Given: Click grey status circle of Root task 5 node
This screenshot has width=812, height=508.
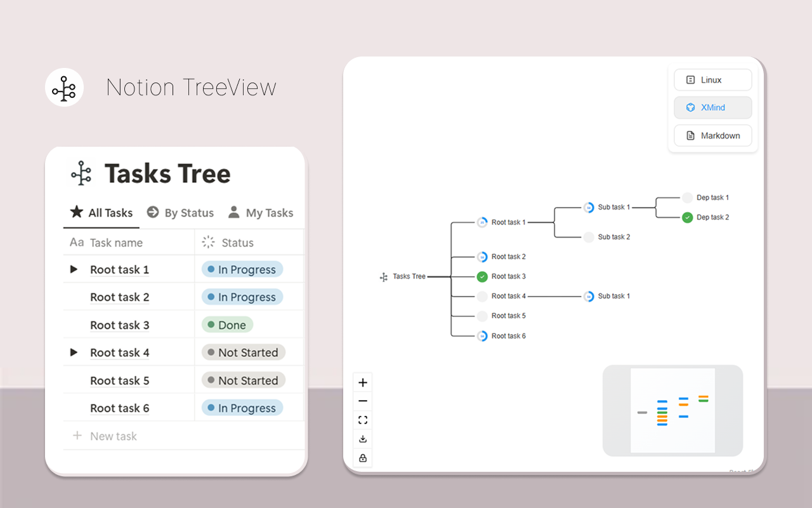Looking at the screenshot, I should coord(482,316).
